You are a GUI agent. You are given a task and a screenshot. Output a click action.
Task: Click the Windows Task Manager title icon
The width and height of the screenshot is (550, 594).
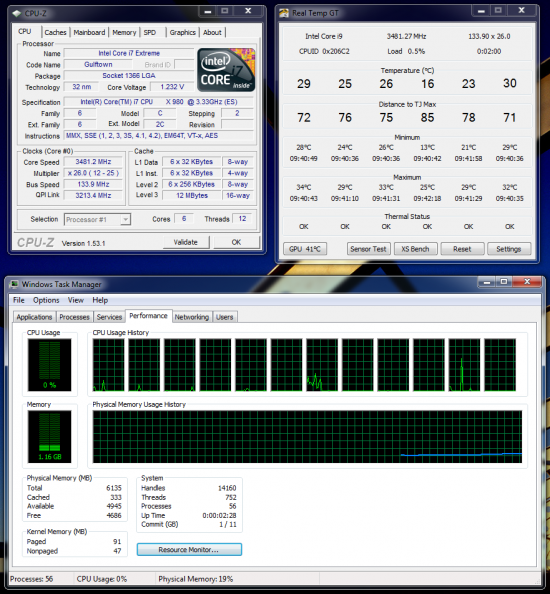tap(14, 284)
